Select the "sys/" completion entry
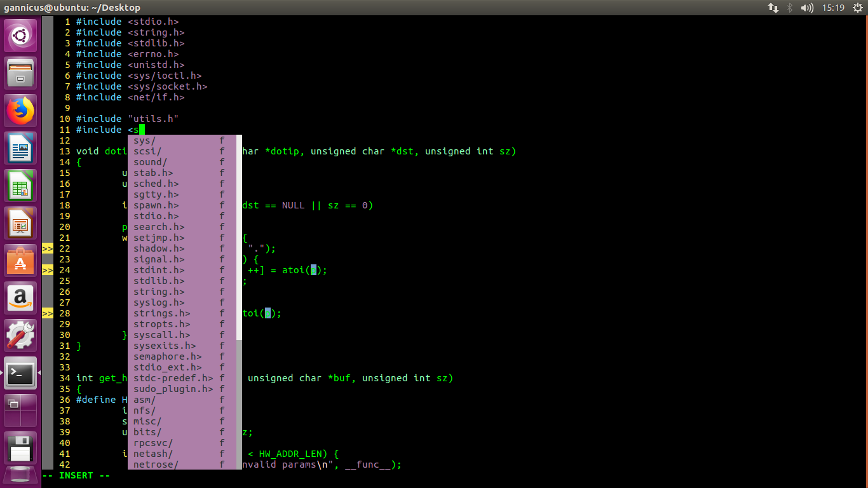This screenshot has height=488, width=868. click(182, 140)
